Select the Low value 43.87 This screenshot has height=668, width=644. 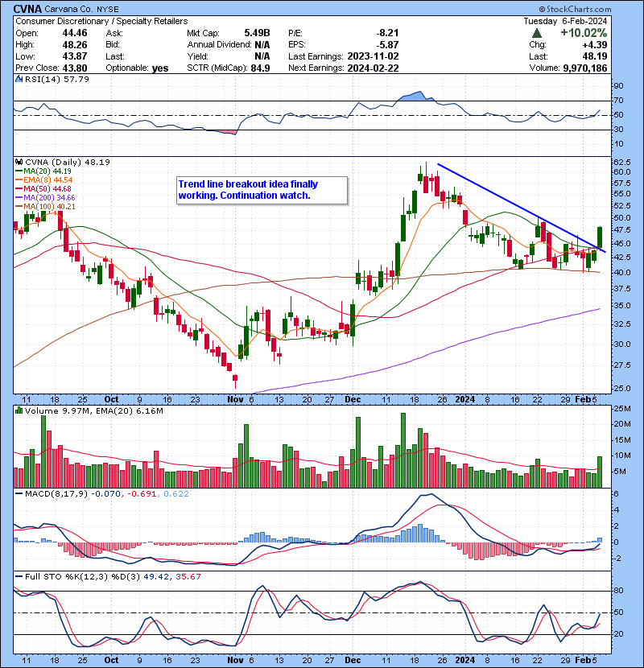(75, 56)
